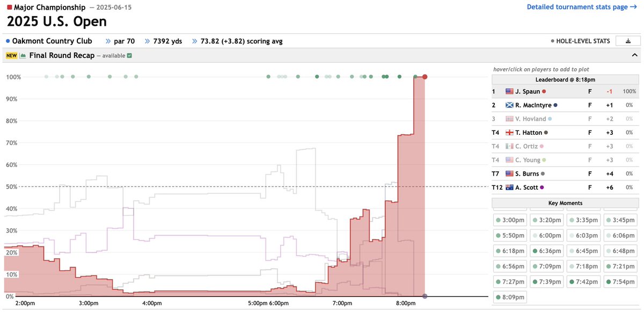
Task: Jump to the 6:36pm key moment
Action: click(x=547, y=251)
